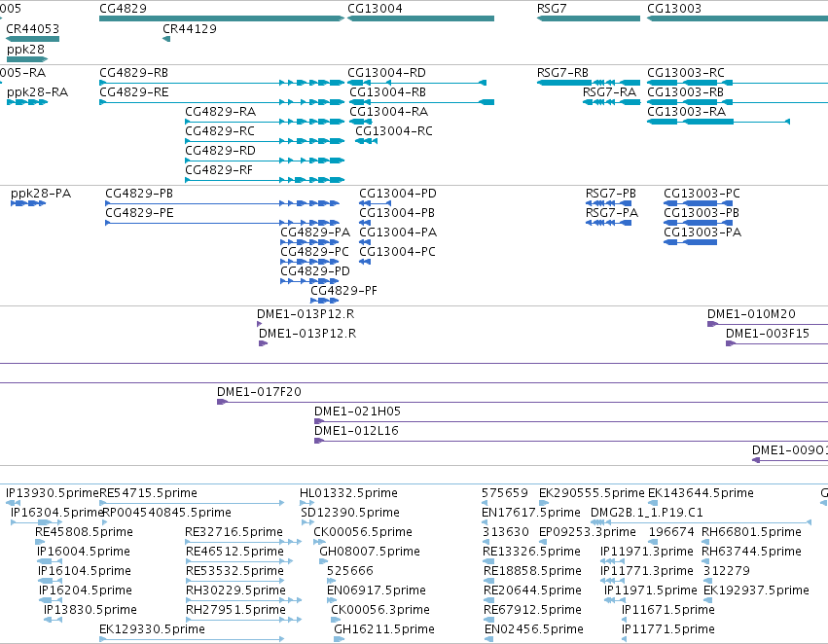Click the ppk28-PA protein feature
The image size is (828, 644).
coord(41,194)
